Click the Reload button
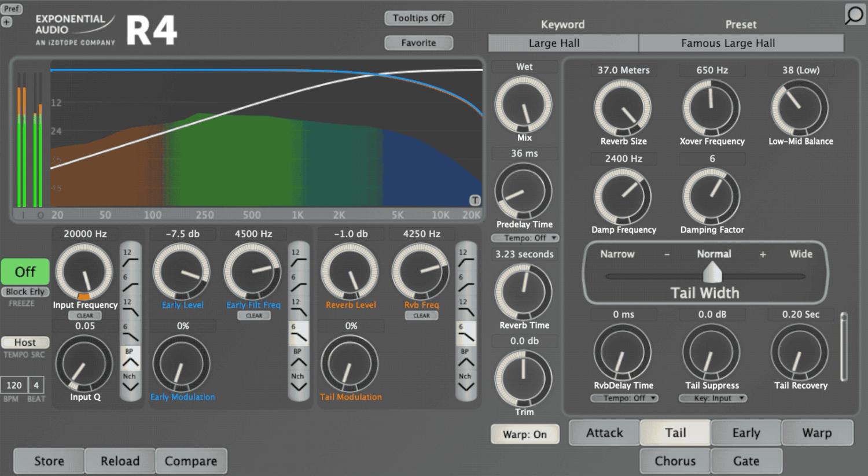This screenshot has width=868, height=476. [120, 461]
